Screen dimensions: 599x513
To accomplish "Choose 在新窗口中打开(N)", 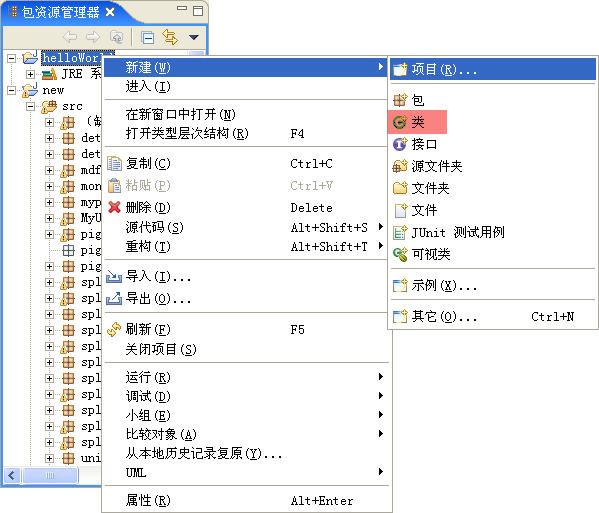I will click(246, 114).
